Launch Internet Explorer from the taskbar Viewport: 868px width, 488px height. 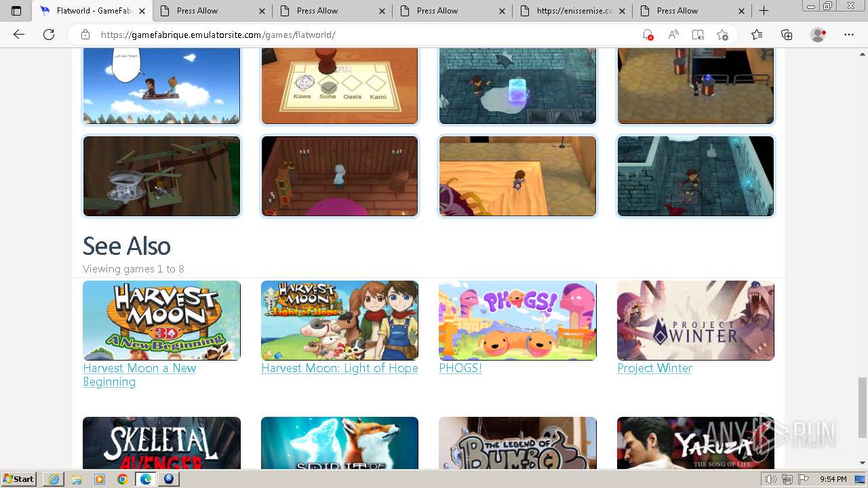[54, 479]
